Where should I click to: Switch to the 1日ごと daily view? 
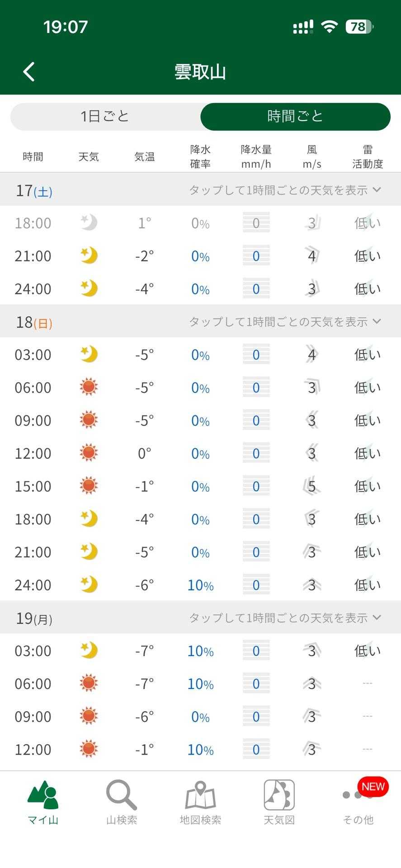105,117
